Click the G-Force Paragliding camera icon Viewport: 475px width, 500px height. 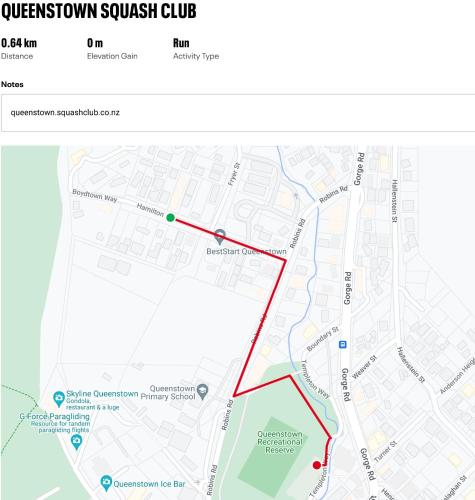(77, 442)
